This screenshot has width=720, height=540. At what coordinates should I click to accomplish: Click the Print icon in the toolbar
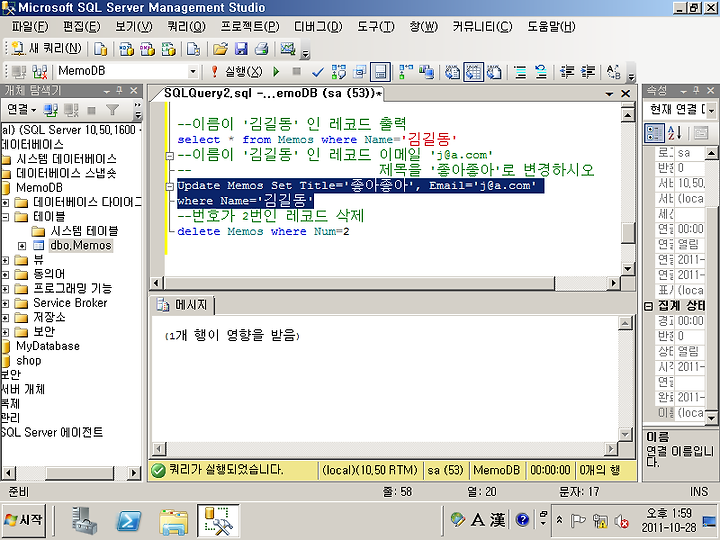pos(262,49)
